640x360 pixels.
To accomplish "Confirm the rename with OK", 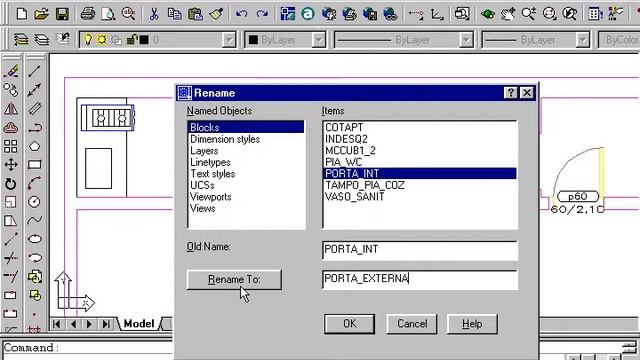I will [349, 324].
